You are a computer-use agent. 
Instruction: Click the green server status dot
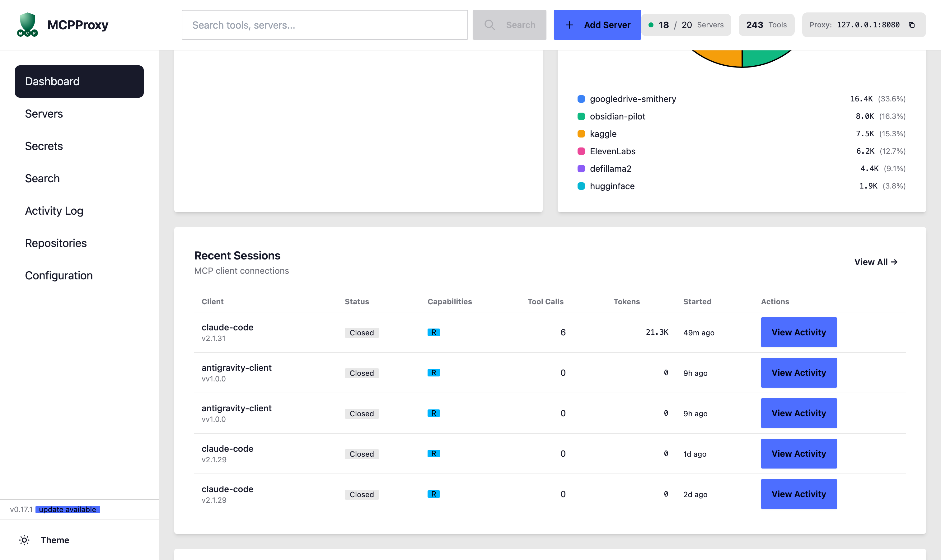tap(651, 25)
